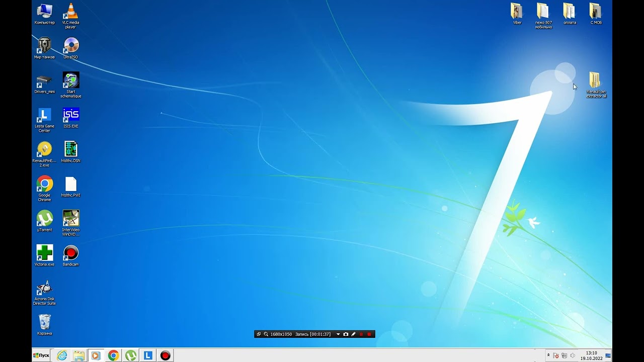Select the Корзина recycle bin
644x362 pixels.
click(44, 324)
